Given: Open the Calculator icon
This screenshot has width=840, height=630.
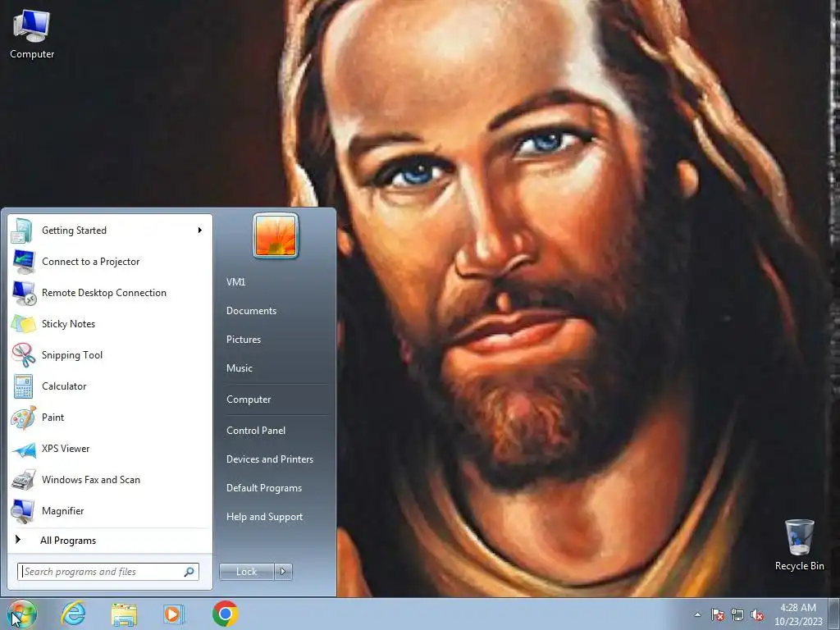Looking at the screenshot, I should [x=23, y=386].
